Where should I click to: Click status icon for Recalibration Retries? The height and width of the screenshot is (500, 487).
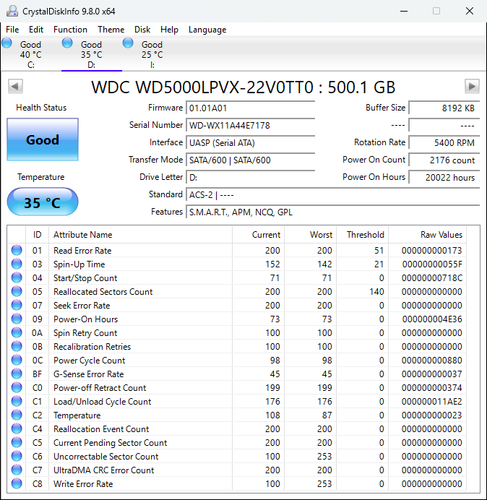coord(17,346)
